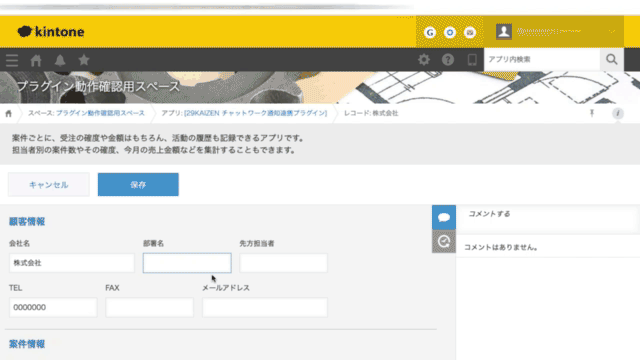Go to the portal home icon in dark toolbar
The width and height of the screenshot is (640, 360).
[x=36, y=60]
